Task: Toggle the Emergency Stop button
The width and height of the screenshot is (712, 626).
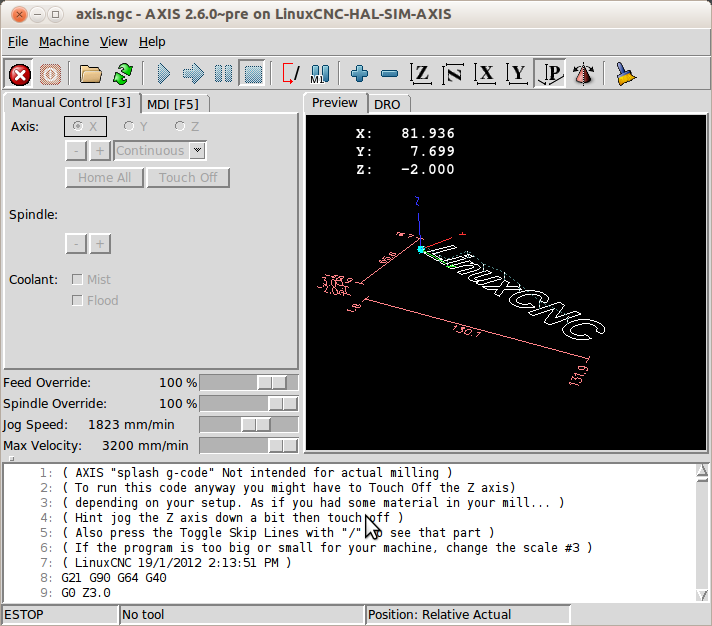Action: coord(20,74)
